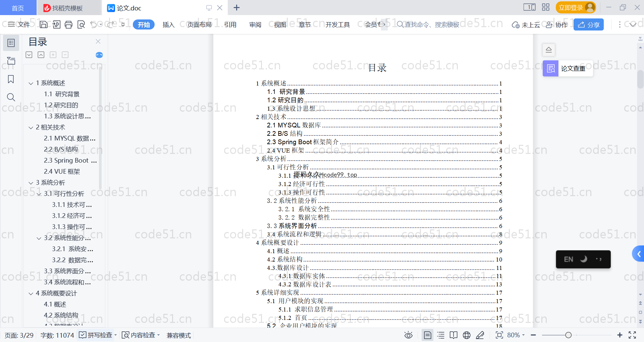The width and height of the screenshot is (644, 342).
Task: Expand the right side panel blue arrow
Action: (638, 254)
